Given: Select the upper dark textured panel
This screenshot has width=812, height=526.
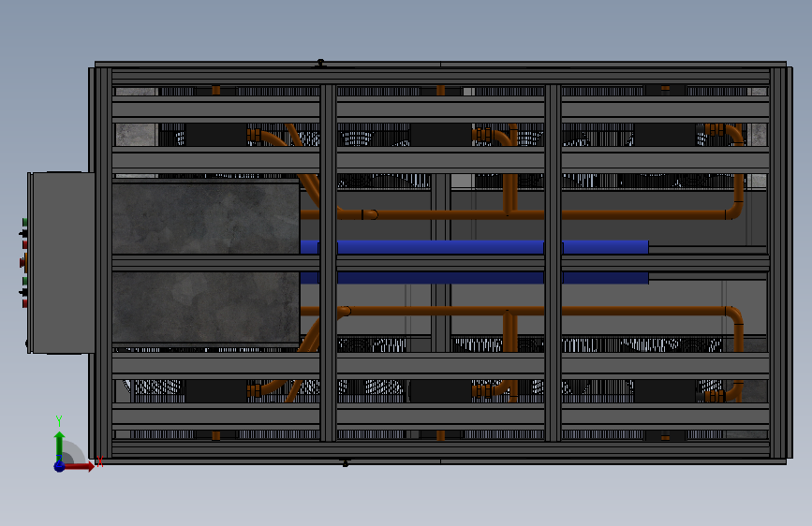Looking at the screenshot, I should pos(206,217).
